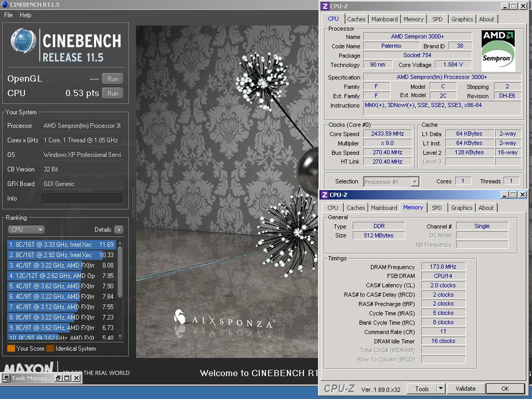This screenshot has width=532, height=399.
Task: Switch to Graphics tab in top CPU-Z window
Action: pos(462,19)
